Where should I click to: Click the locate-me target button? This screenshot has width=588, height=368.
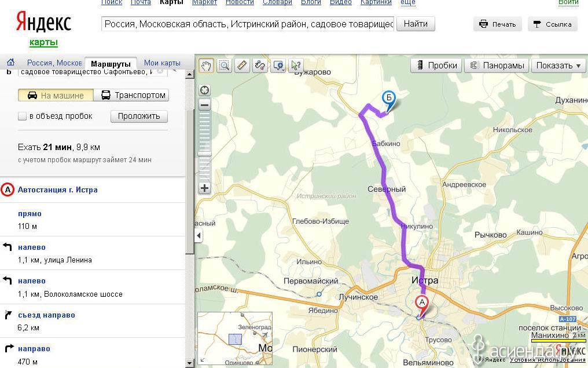pos(204,90)
